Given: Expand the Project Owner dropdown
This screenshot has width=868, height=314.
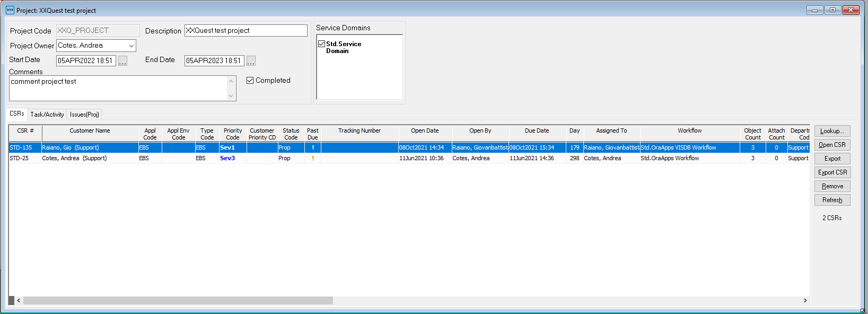Looking at the screenshot, I should pyautogui.click(x=131, y=46).
